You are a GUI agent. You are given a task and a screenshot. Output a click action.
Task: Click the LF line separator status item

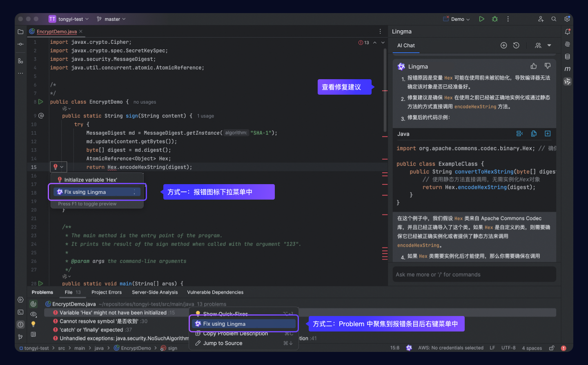pos(492,348)
